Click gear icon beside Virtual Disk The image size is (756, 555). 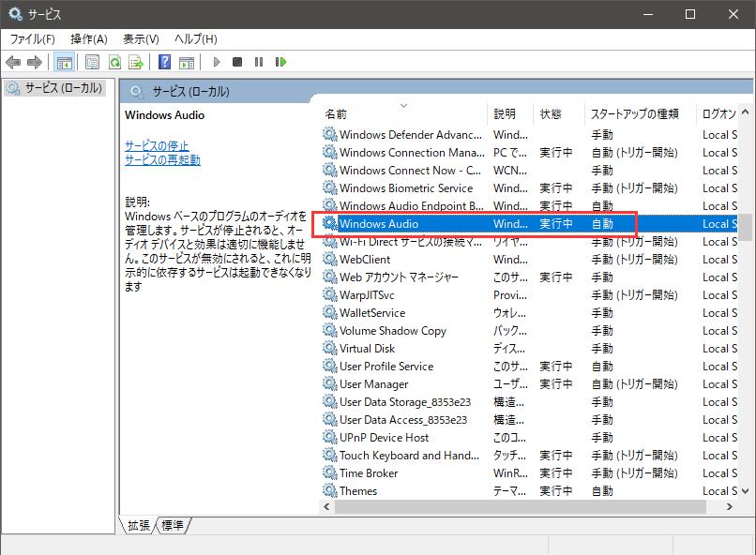coord(330,349)
